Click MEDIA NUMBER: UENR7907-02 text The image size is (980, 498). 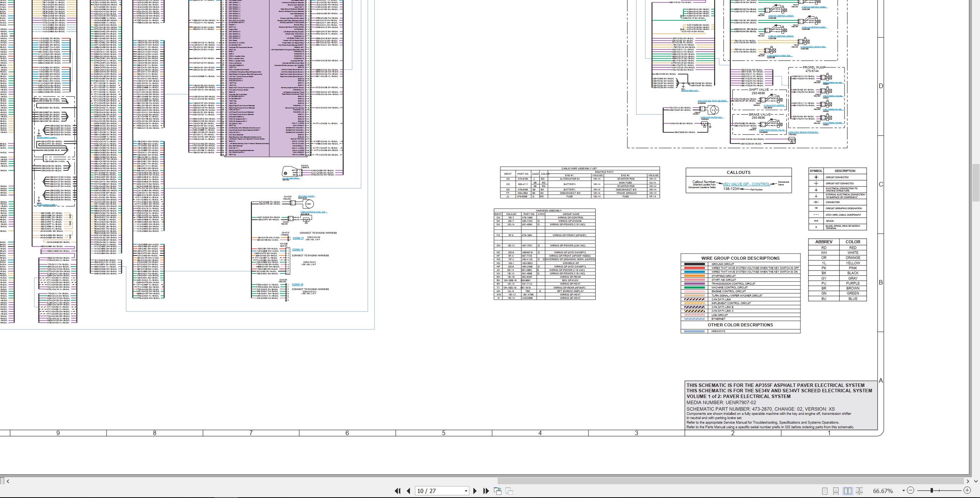click(x=721, y=403)
